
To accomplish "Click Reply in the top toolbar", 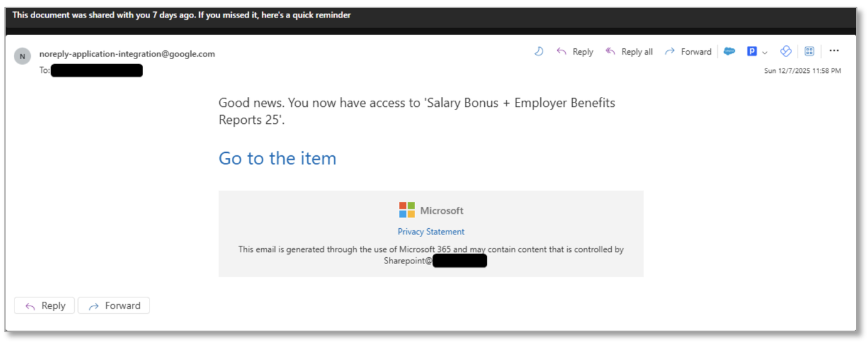I will click(575, 52).
